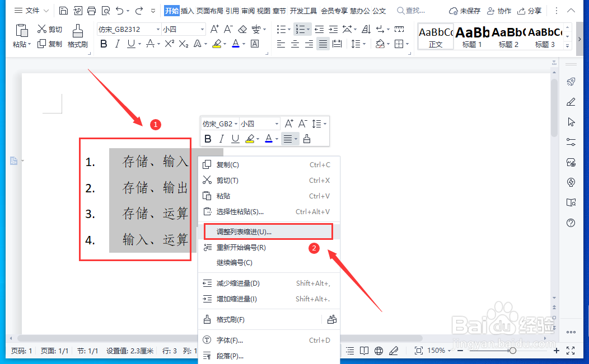589x364 pixels.
Task: Click the tab stops ruler icon
Action: (399, 29)
